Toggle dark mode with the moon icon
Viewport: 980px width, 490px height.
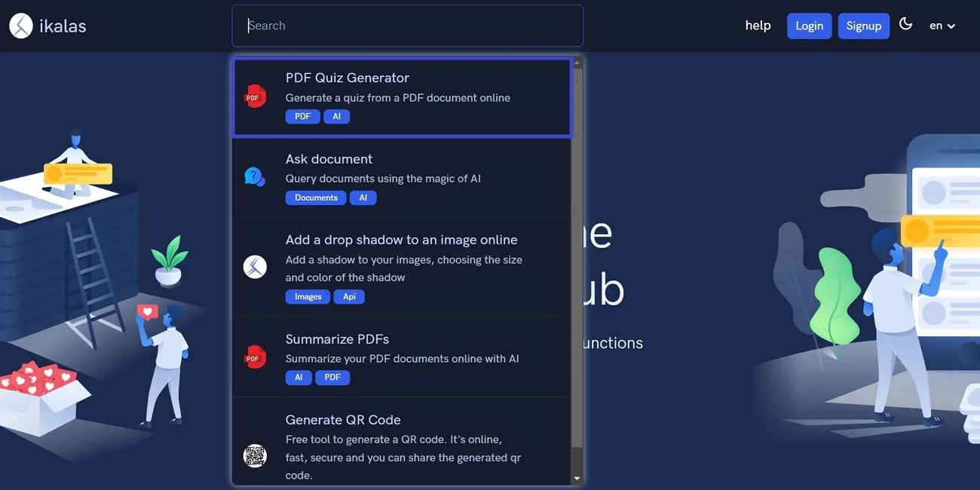point(905,23)
